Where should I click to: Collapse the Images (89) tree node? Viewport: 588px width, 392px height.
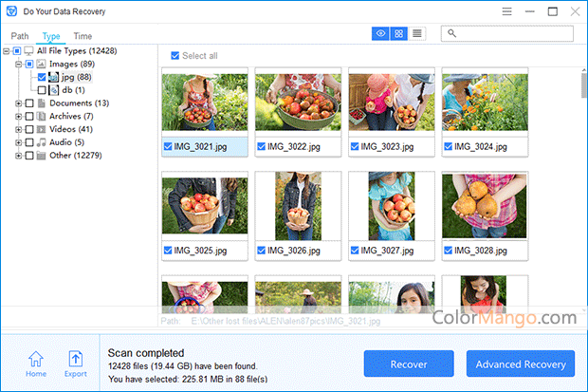tap(18, 64)
